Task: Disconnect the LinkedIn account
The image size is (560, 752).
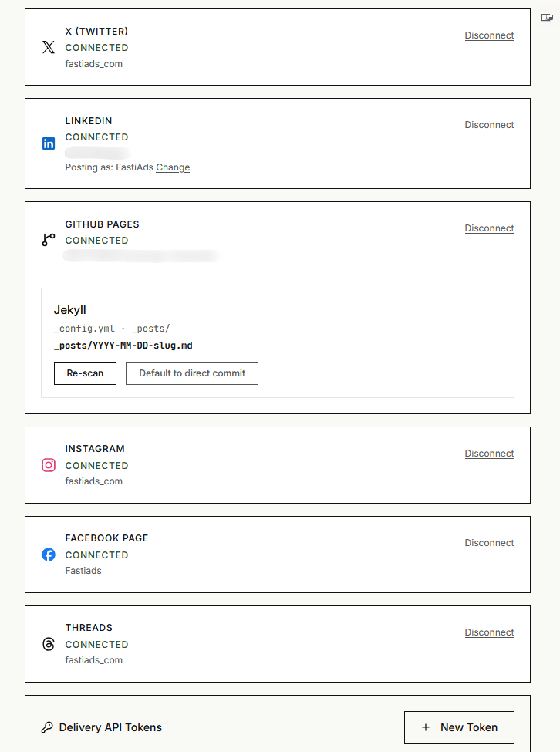Action: (489, 125)
